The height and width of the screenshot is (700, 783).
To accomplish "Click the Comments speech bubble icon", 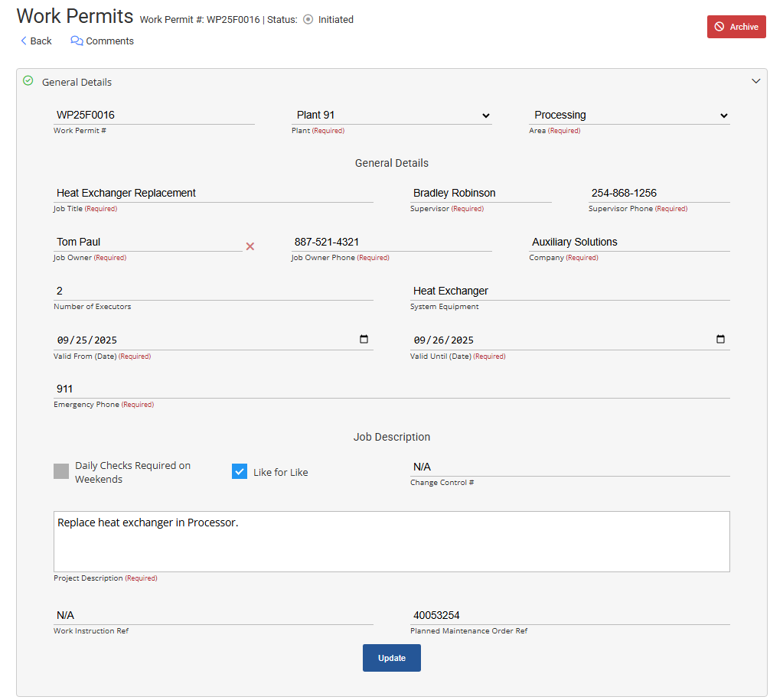I will pos(77,41).
